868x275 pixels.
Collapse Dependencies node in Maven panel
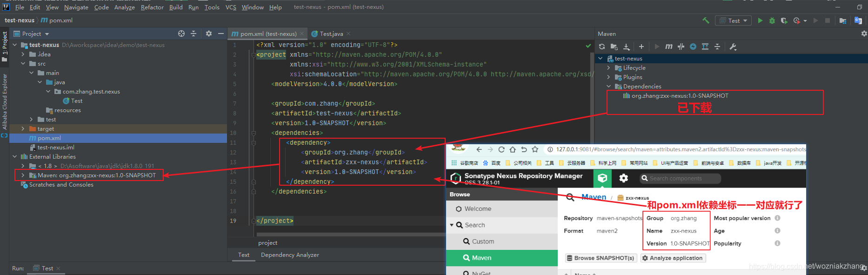[608, 86]
